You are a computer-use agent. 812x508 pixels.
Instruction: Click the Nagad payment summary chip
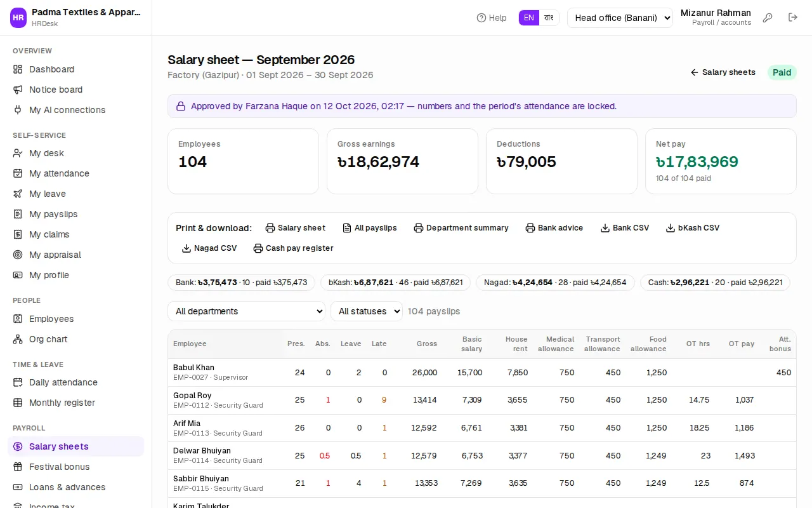click(555, 283)
